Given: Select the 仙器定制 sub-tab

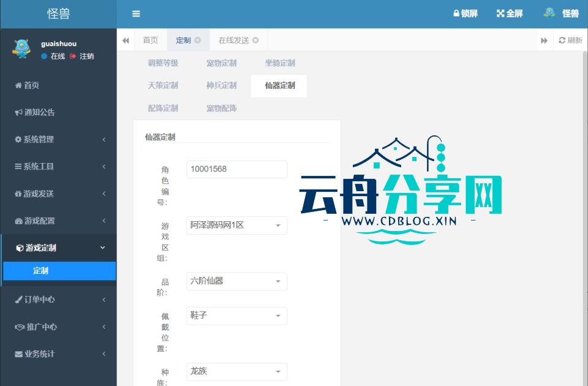Looking at the screenshot, I should 279,86.
